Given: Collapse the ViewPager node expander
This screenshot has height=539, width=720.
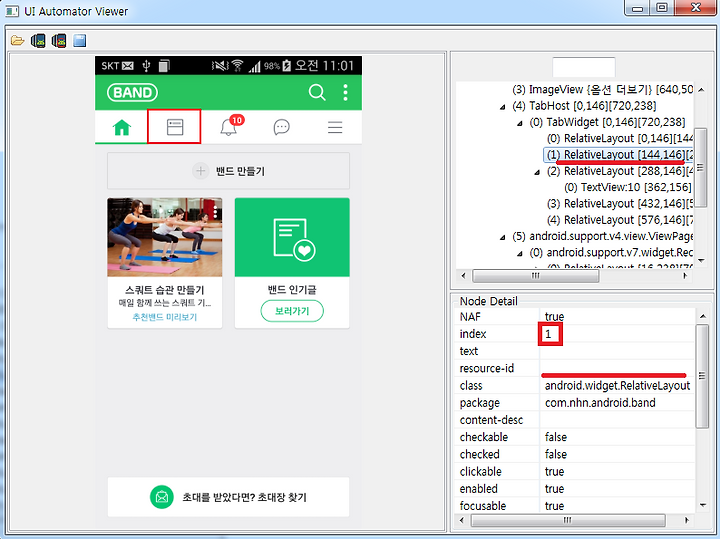Looking at the screenshot, I should (x=502, y=237).
